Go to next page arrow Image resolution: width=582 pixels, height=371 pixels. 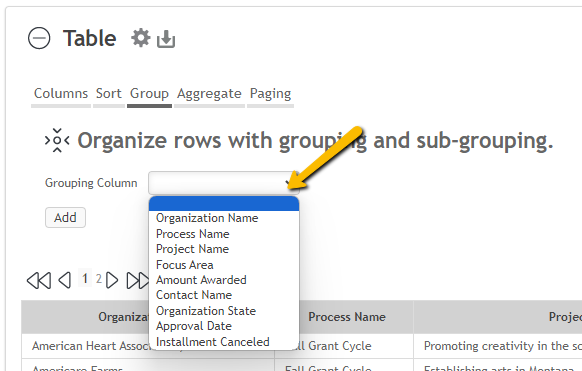(x=112, y=280)
